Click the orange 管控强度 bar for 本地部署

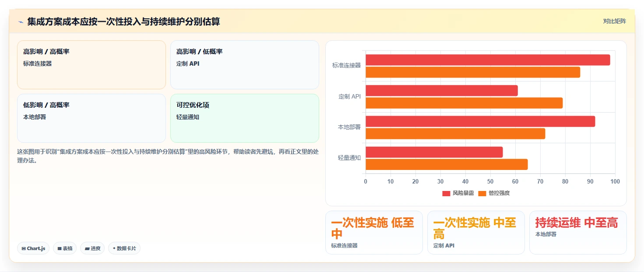click(455, 134)
